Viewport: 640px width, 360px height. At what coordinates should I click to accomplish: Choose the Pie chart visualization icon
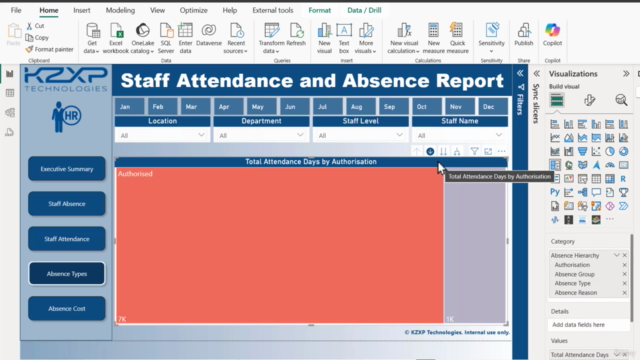point(610,151)
